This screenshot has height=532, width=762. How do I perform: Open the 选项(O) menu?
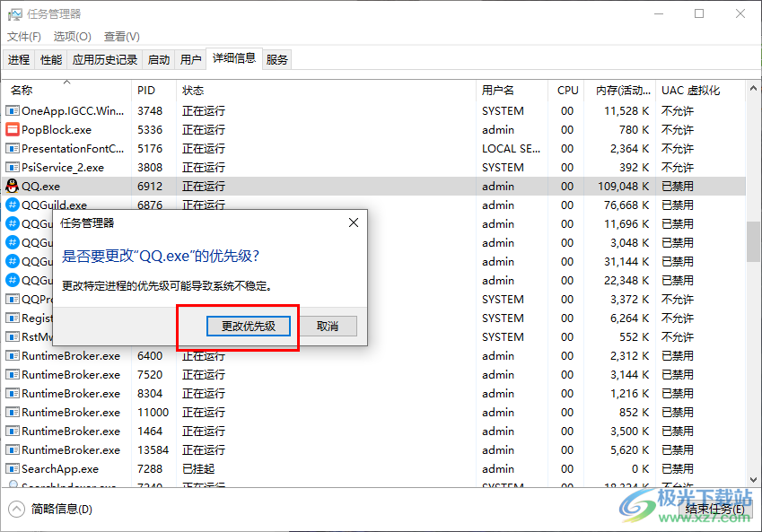(73, 37)
